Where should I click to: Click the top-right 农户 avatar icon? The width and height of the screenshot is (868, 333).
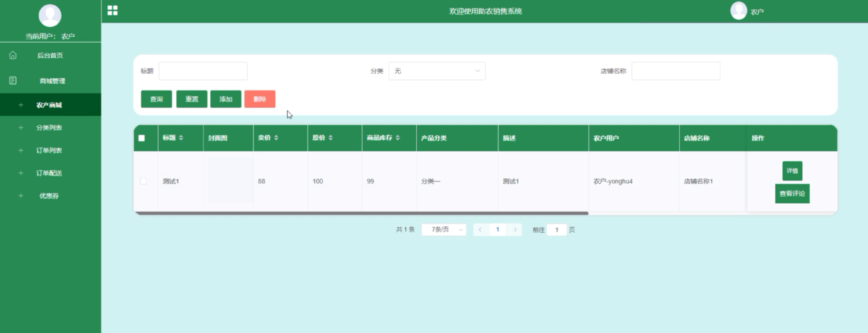coord(738,10)
